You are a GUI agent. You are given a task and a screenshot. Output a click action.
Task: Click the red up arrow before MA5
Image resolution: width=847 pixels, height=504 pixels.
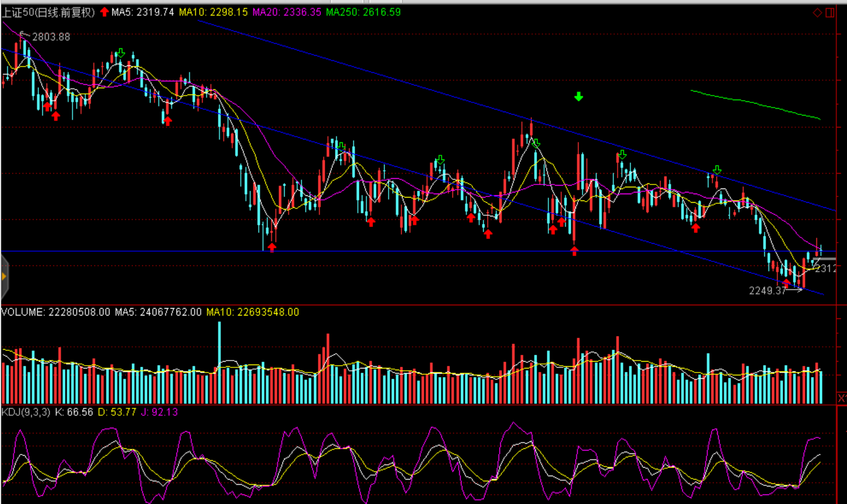tap(104, 12)
